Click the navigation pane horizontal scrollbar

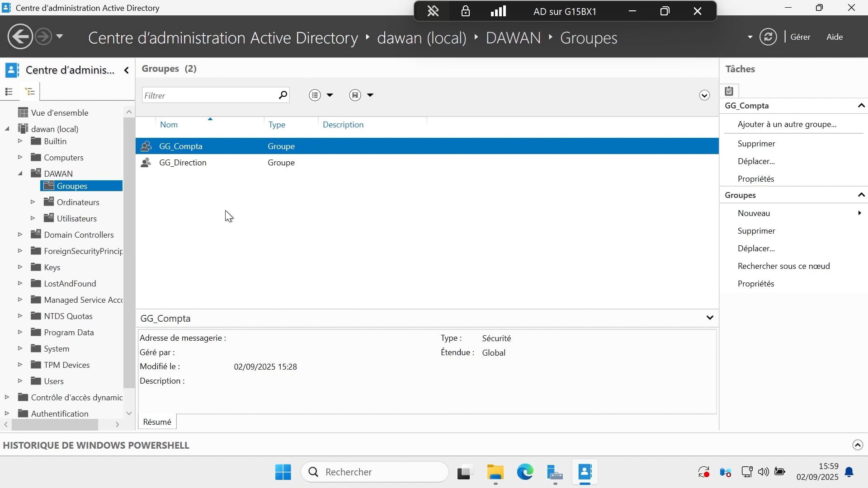coord(54,425)
